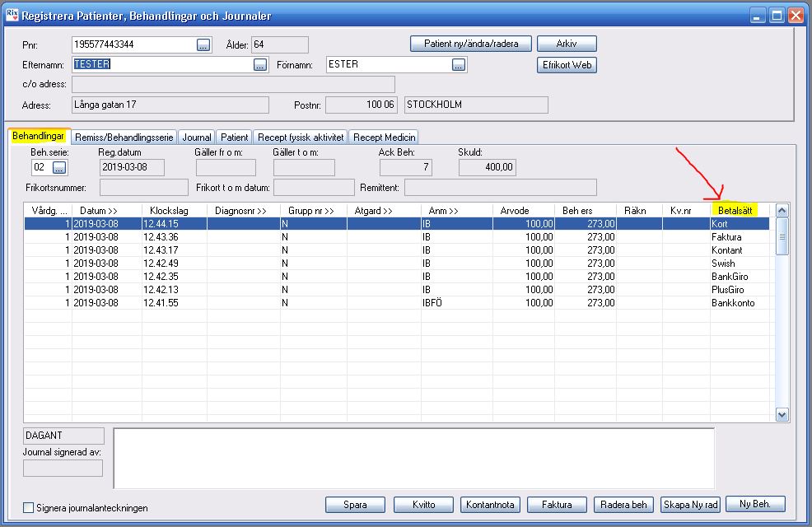812x527 pixels.
Task: Click the Gäller fr o m field
Action: point(226,167)
